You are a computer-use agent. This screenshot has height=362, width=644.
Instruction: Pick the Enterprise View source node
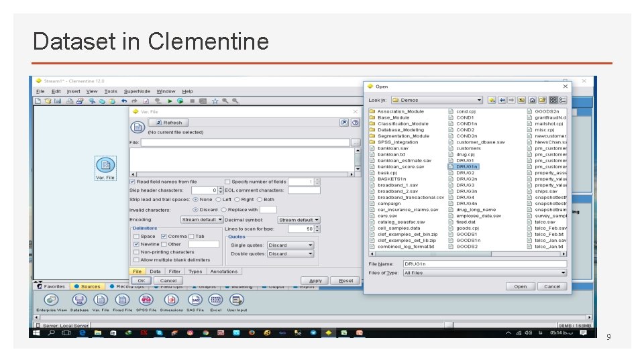coord(52,303)
